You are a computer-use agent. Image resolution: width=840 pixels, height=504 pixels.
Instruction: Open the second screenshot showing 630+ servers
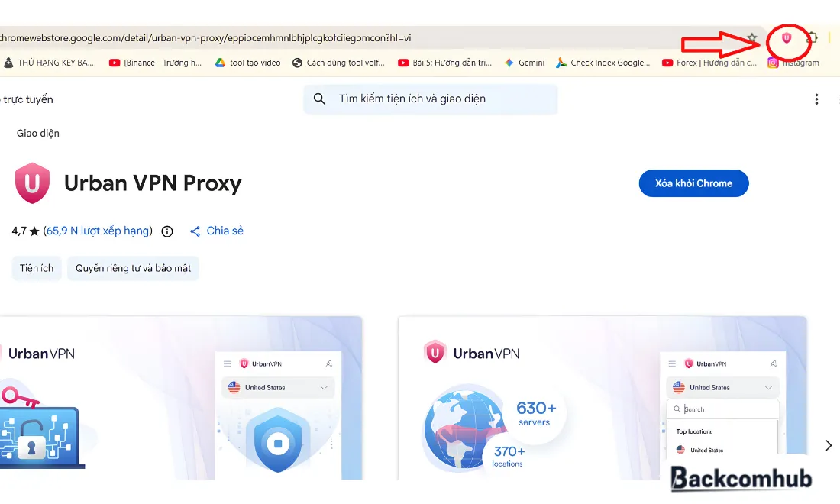[x=603, y=398]
